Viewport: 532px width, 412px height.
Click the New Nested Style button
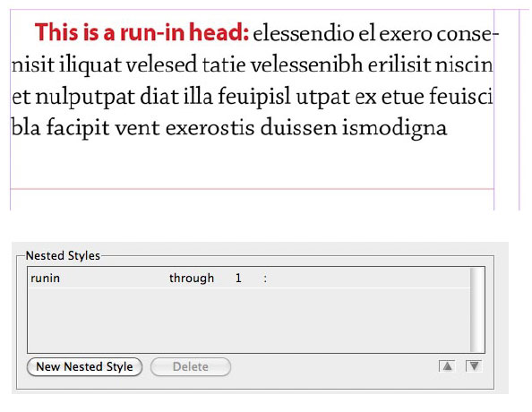(84, 367)
